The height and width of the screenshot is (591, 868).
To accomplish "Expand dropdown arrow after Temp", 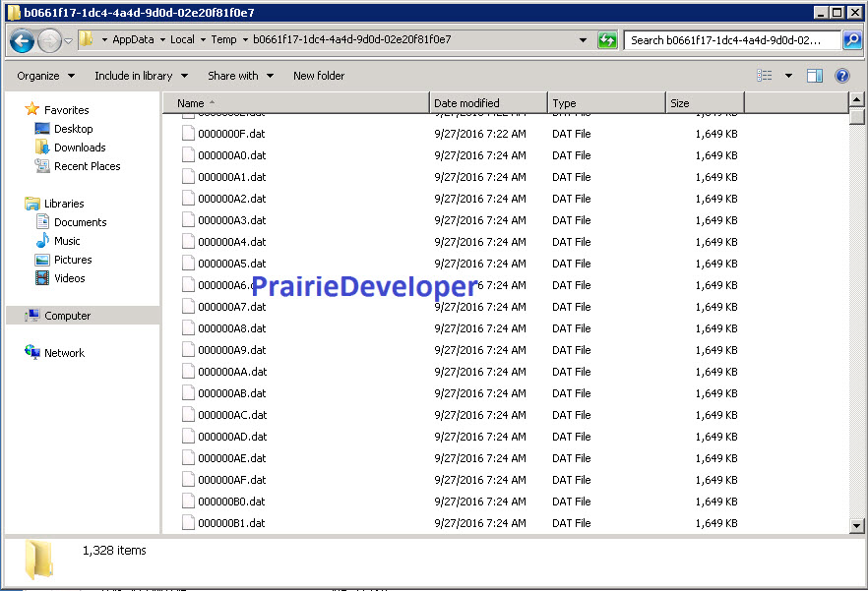I will [245, 40].
